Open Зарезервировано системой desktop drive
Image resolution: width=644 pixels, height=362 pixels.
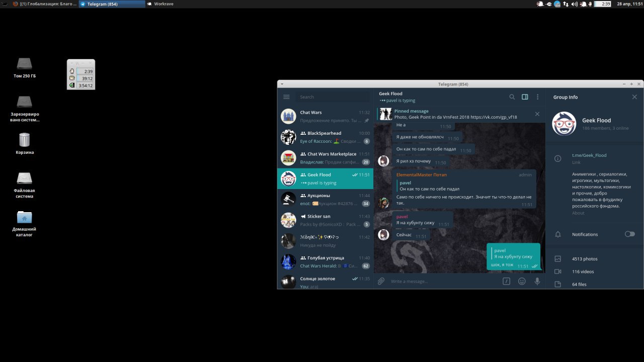click(25, 108)
